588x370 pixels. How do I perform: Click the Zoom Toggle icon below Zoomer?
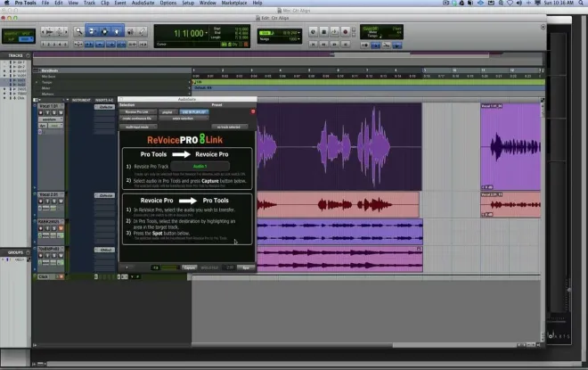tap(78, 44)
